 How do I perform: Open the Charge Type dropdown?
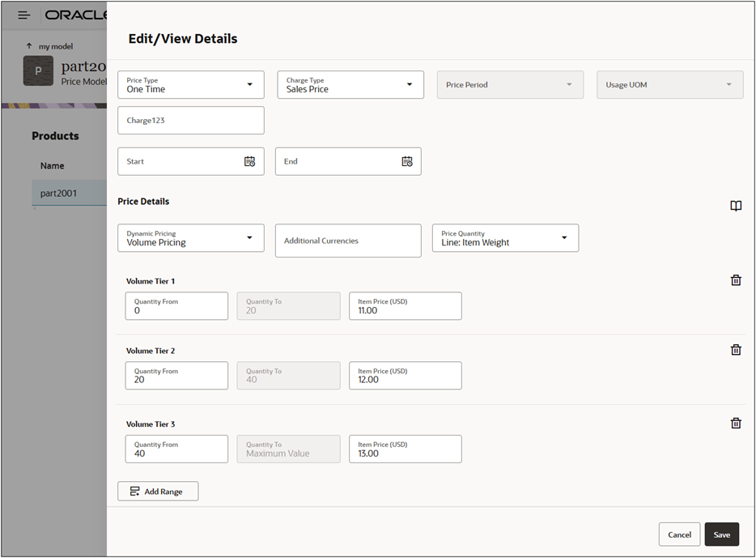click(410, 84)
